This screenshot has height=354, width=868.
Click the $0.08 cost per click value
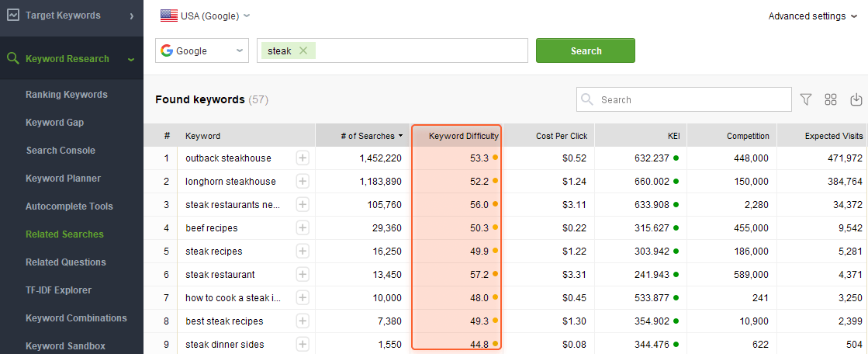click(x=576, y=345)
